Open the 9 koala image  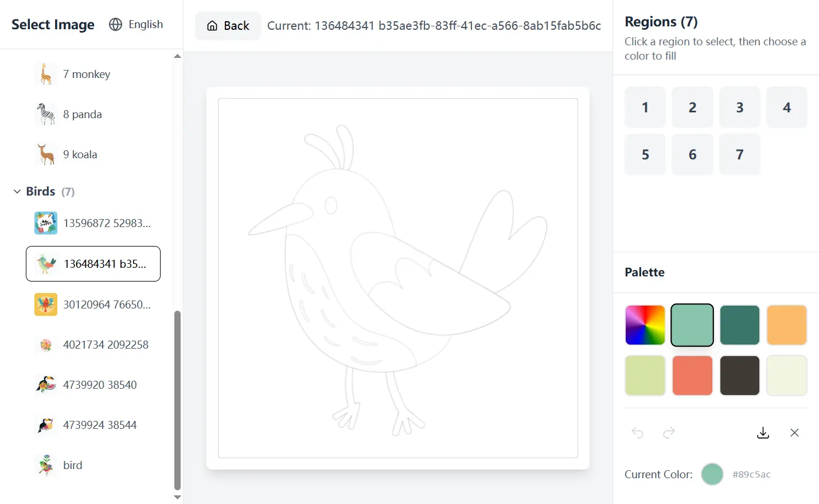tap(80, 154)
